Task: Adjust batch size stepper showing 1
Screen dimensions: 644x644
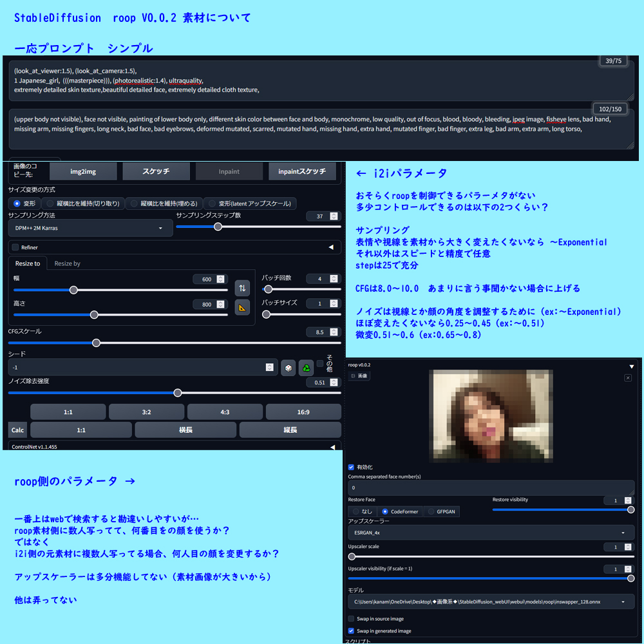Action: tap(334, 303)
